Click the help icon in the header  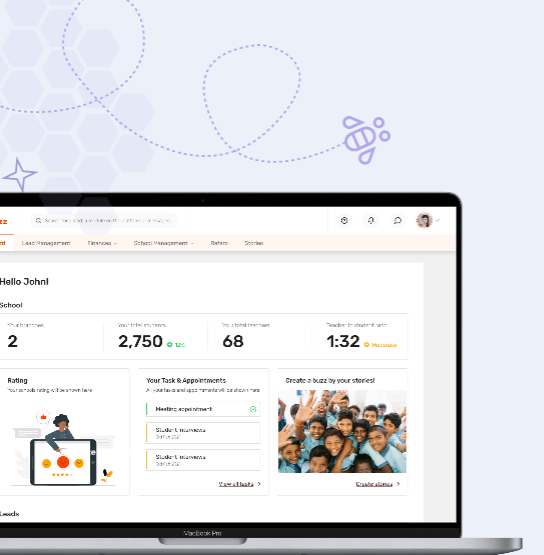pyautogui.click(x=344, y=221)
